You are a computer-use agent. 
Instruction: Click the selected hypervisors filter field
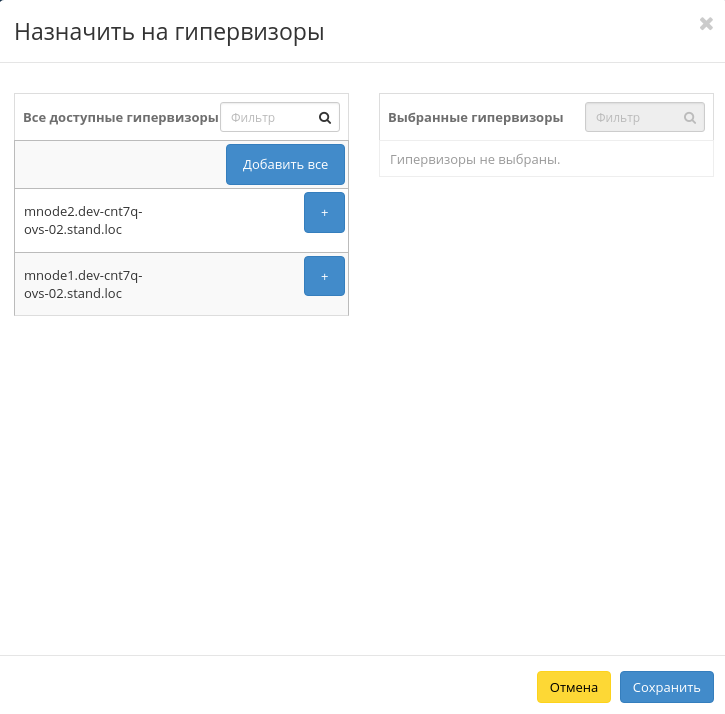click(x=635, y=117)
